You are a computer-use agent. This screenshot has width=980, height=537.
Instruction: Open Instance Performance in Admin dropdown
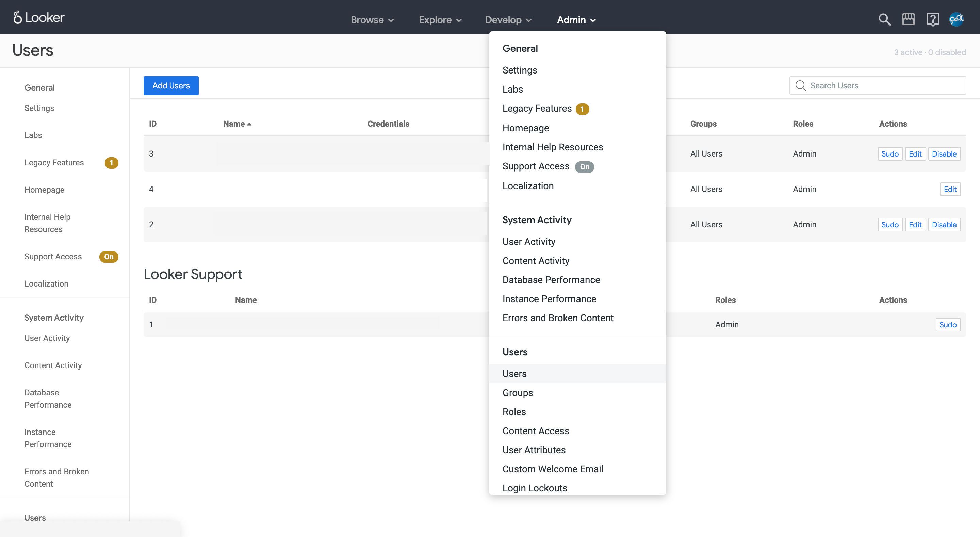pyautogui.click(x=549, y=299)
